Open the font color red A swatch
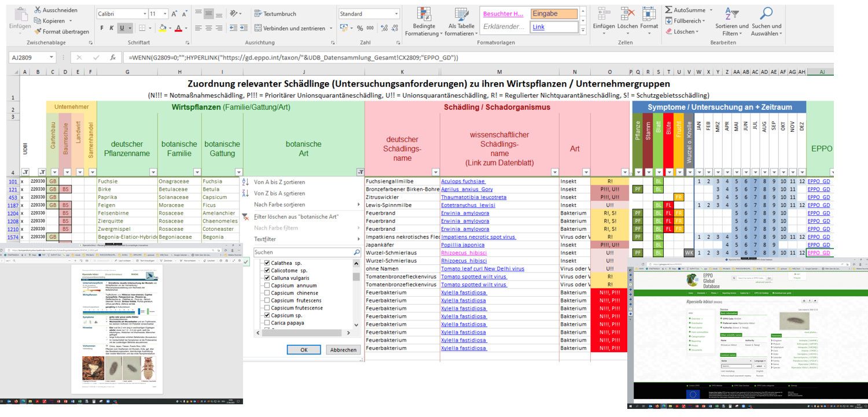The height and width of the screenshot is (417, 868). pos(178,28)
